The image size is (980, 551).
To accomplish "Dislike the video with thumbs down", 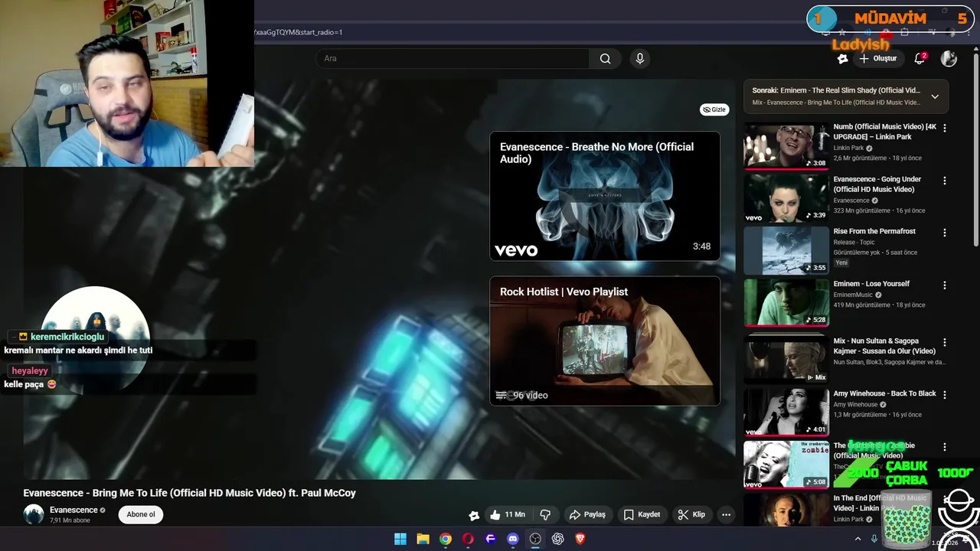I will tap(545, 514).
